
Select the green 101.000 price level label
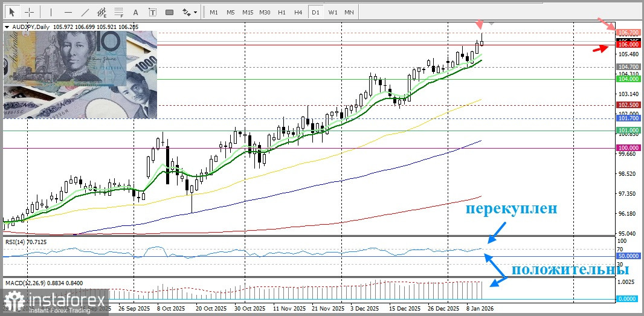point(628,131)
